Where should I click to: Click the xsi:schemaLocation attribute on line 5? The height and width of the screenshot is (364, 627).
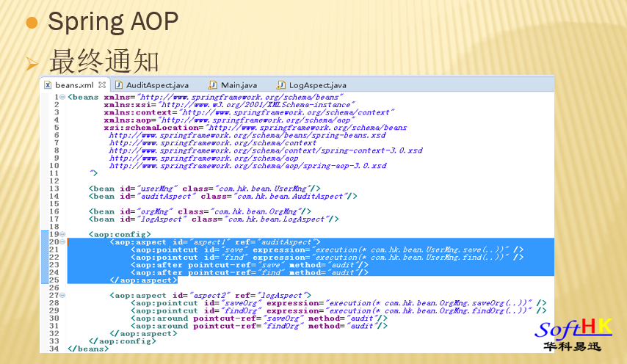pos(255,128)
